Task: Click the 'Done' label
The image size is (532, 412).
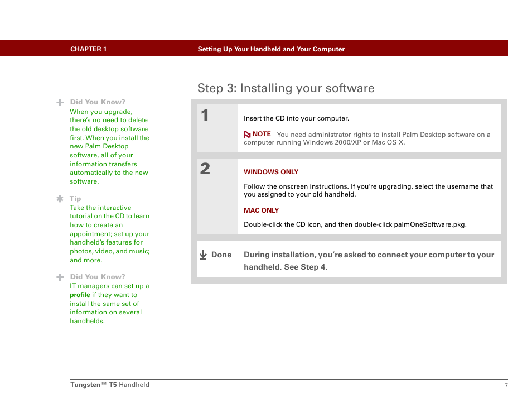Action: point(221,255)
